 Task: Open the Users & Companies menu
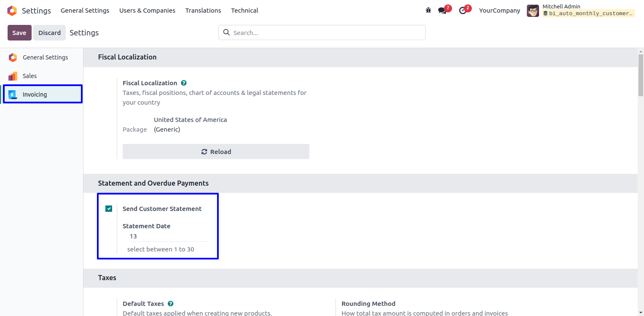click(x=147, y=11)
